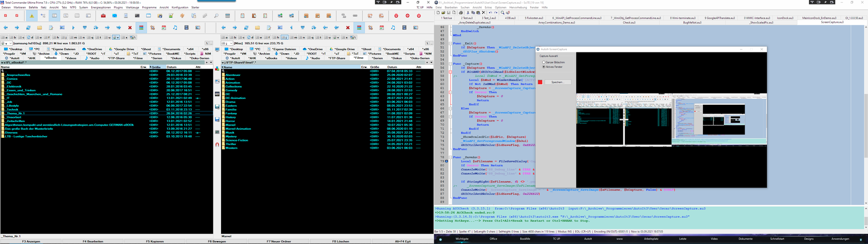Click the save disk icon in SciTE toolbar
This screenshot has height=244, width=868.
tap(449, 13)
